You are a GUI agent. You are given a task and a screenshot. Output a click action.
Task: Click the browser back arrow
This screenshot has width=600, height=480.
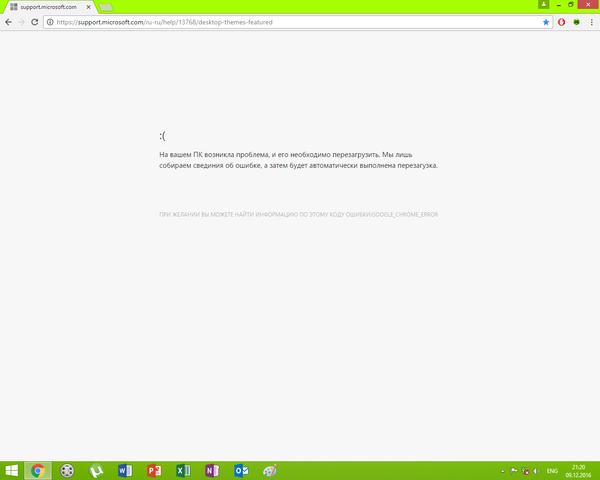pyautogui.click(x=8, y=21)
